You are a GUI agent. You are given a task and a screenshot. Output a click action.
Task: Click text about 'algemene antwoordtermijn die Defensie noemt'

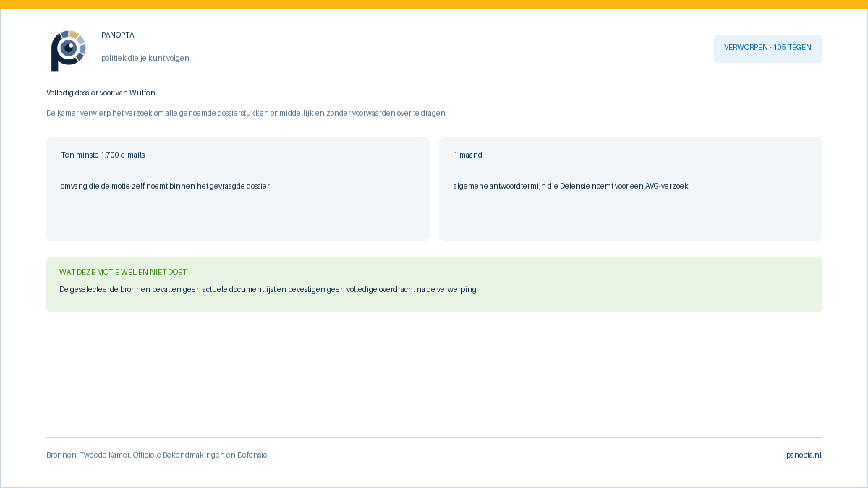tap(571, 186)
